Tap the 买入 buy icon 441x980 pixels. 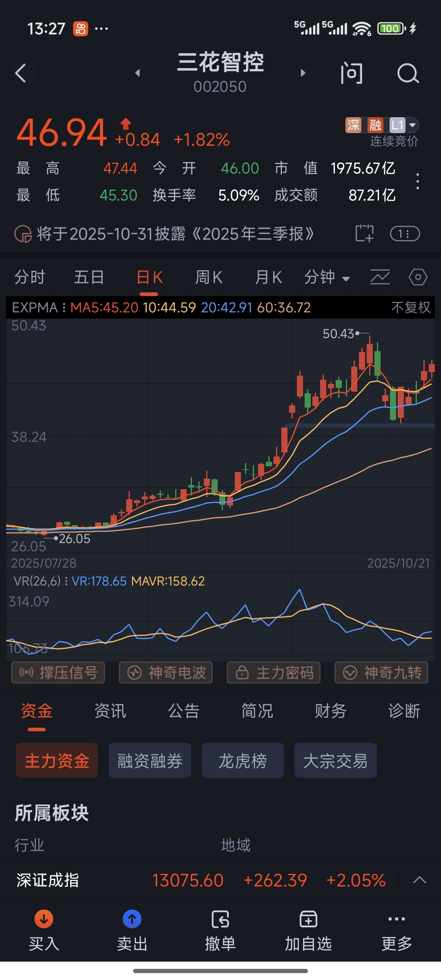44,919
